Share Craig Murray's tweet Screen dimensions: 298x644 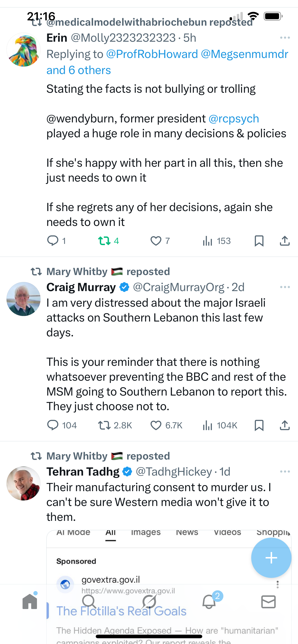click(x=285, y=425)
